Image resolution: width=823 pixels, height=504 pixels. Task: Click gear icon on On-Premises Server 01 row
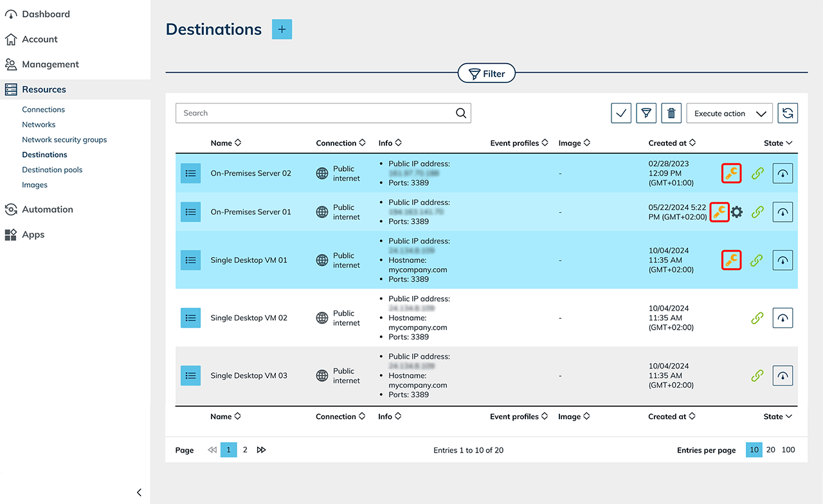click(737, 212)
